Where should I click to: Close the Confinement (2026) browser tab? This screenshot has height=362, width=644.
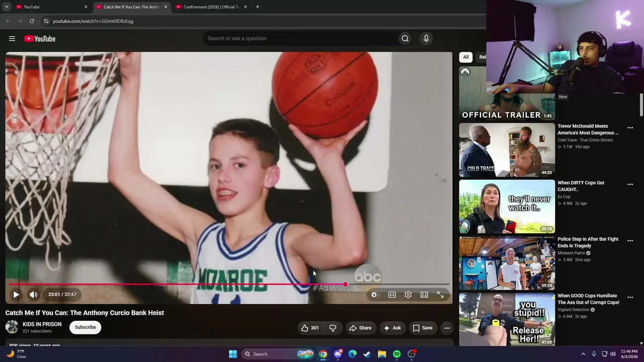(246, 7)
